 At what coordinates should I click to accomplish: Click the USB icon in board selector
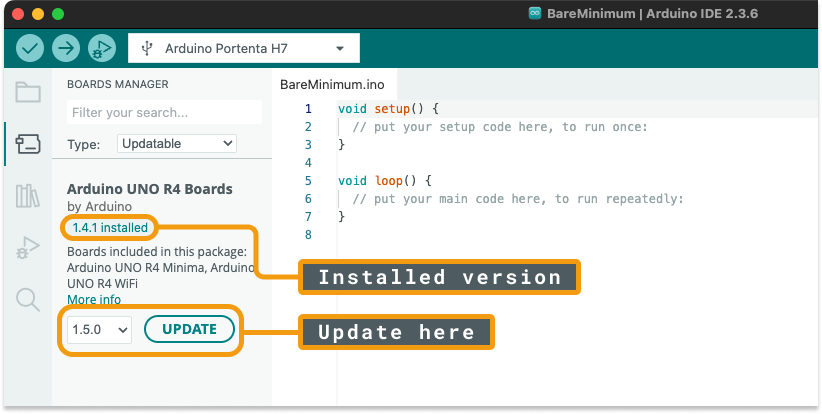point(147,48)
